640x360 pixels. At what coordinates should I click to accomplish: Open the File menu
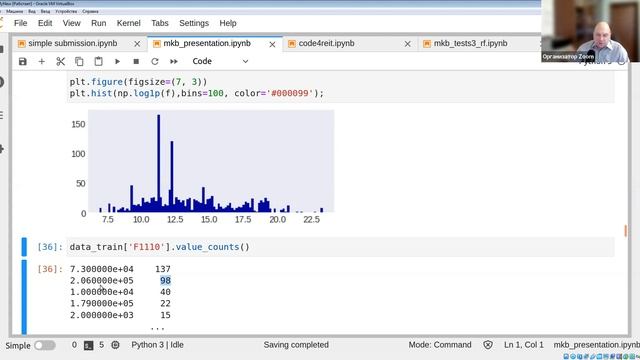(20, 23)
